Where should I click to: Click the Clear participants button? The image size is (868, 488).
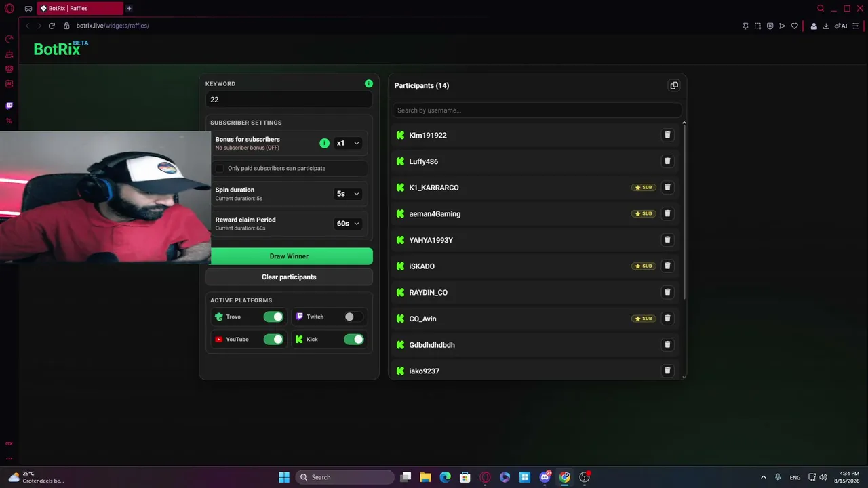tap(289, 277)
